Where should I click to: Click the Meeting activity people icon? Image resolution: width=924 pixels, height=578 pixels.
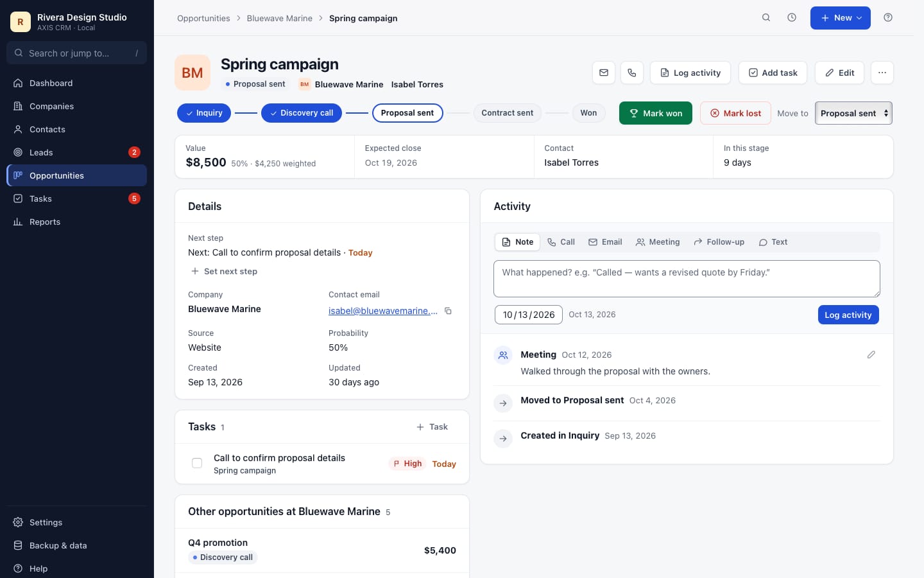coord(503,355)
